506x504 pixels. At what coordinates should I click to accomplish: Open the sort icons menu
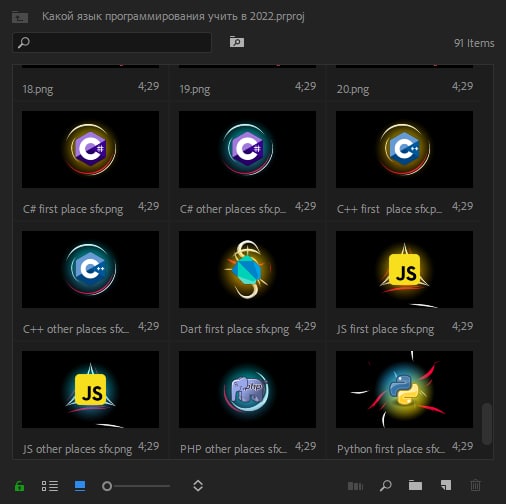[198, 486]
